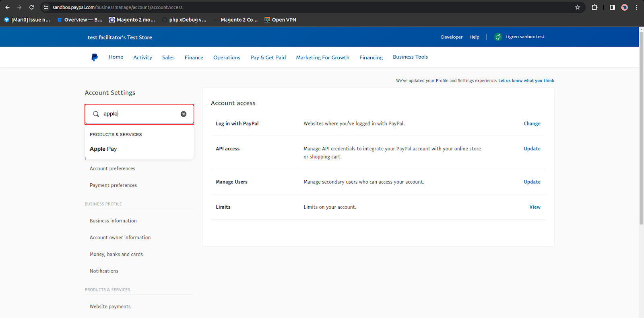This screenshot has height=318, width=644.
Task: Open the Overview bookmark
Action: coord(80,20)
